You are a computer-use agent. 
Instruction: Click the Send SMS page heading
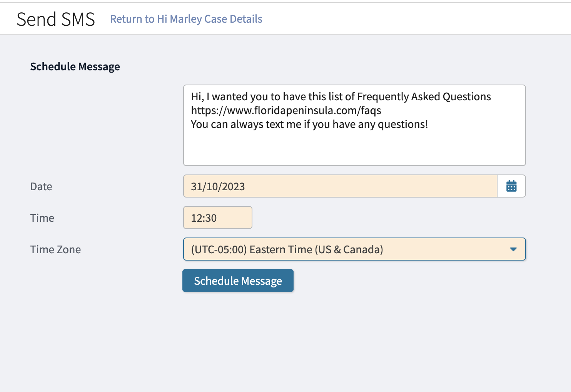tap(56, 19)
